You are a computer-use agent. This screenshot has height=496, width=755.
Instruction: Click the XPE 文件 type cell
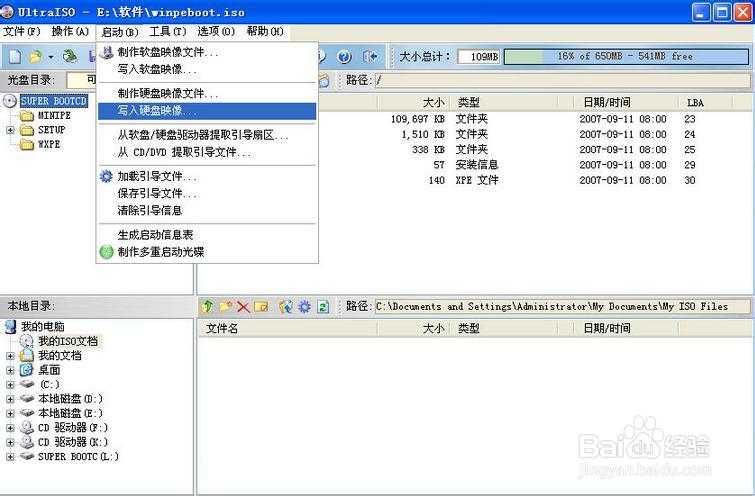pos(477,180)
